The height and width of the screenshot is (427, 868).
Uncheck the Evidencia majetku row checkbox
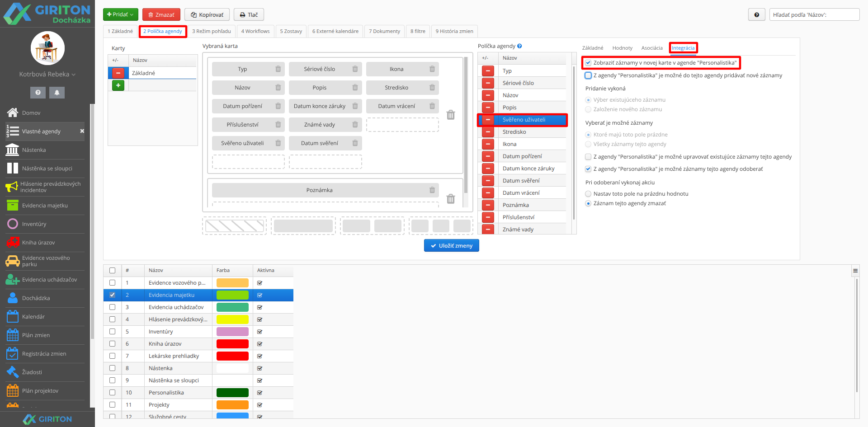[x=112, y=295]
